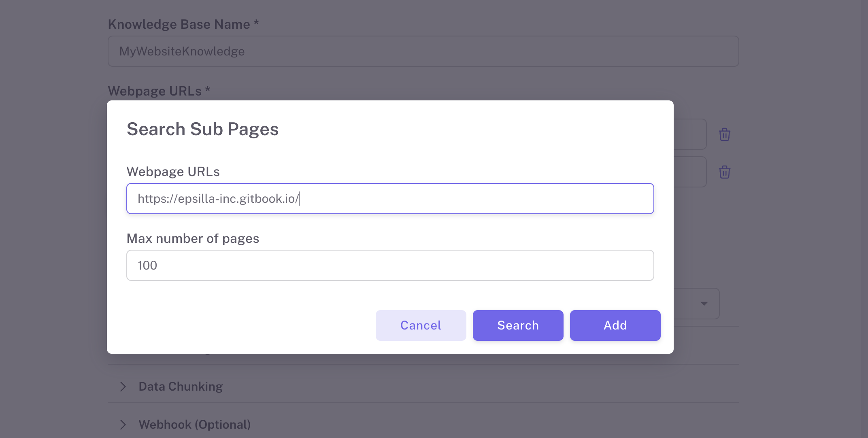Click the vertical scrollbar on the right edge

tap(864, 219)
